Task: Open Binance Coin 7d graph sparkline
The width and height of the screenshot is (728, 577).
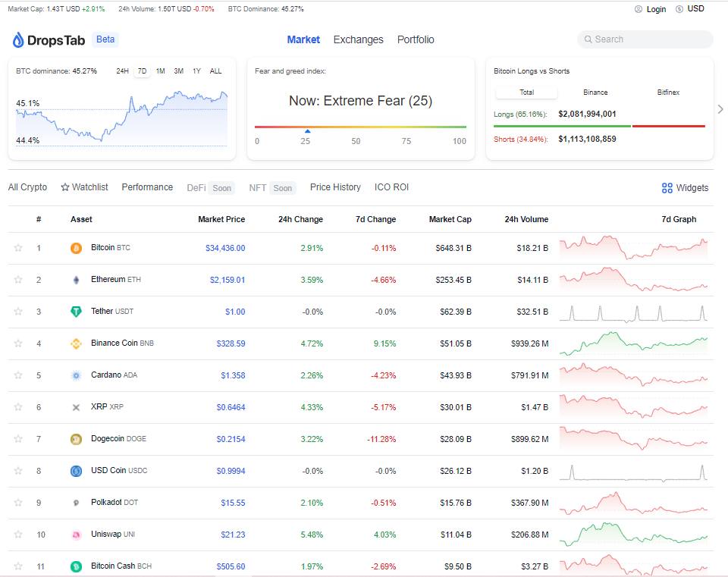Action: [x=634, y=343]
